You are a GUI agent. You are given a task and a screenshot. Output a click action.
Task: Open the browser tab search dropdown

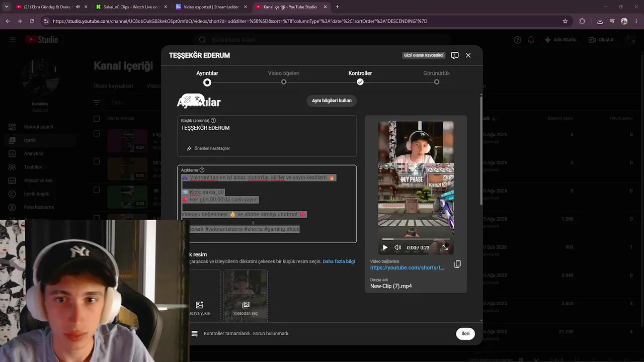[x=7, y=7]
